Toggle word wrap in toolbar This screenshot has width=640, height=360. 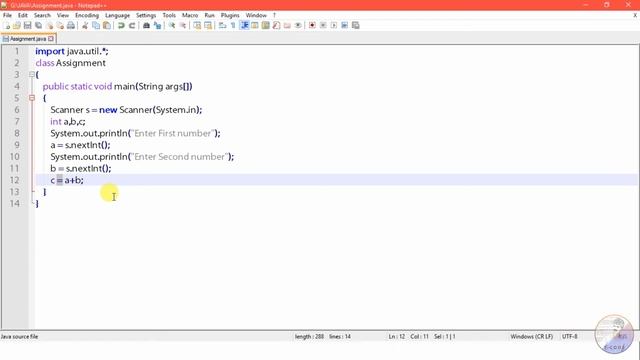[x=222, y=25]
